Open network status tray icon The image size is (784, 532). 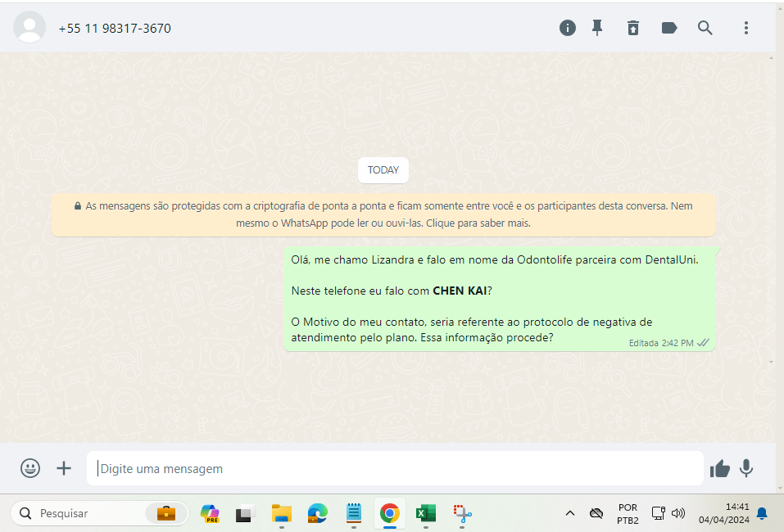pos(658,513)
